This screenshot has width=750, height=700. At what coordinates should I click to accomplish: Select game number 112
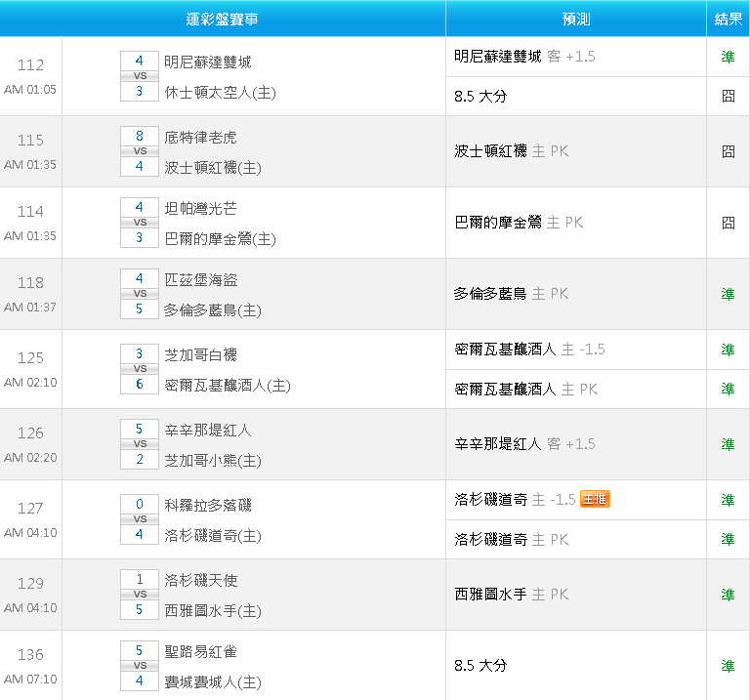coord(30,64)
